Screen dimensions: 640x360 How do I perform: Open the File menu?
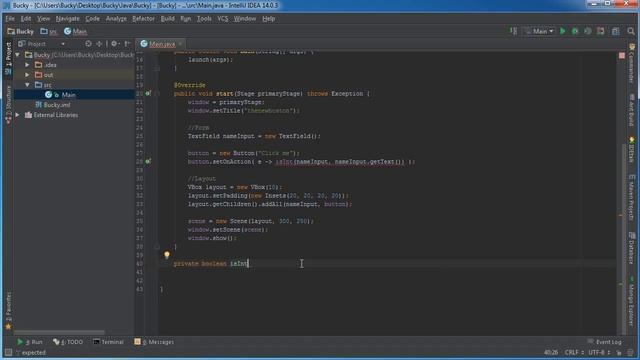(x=10, y=19)
